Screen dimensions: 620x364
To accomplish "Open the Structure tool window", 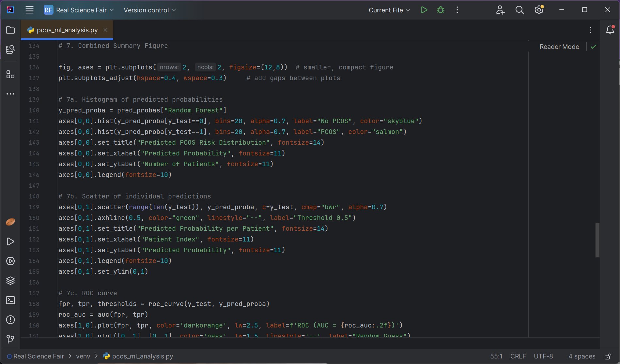I will 10,75.
